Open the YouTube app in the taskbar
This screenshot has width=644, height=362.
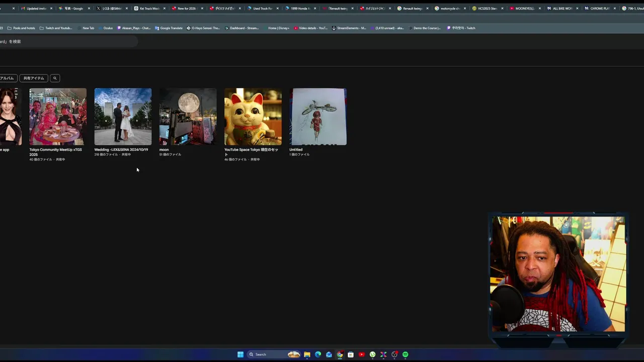click(x=362, y=354)
